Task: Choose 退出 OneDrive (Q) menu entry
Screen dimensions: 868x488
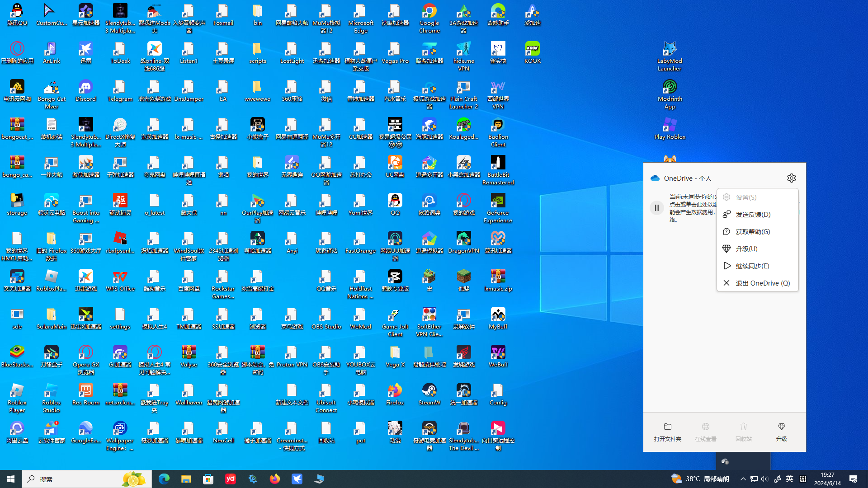Action: click(762, 283)
